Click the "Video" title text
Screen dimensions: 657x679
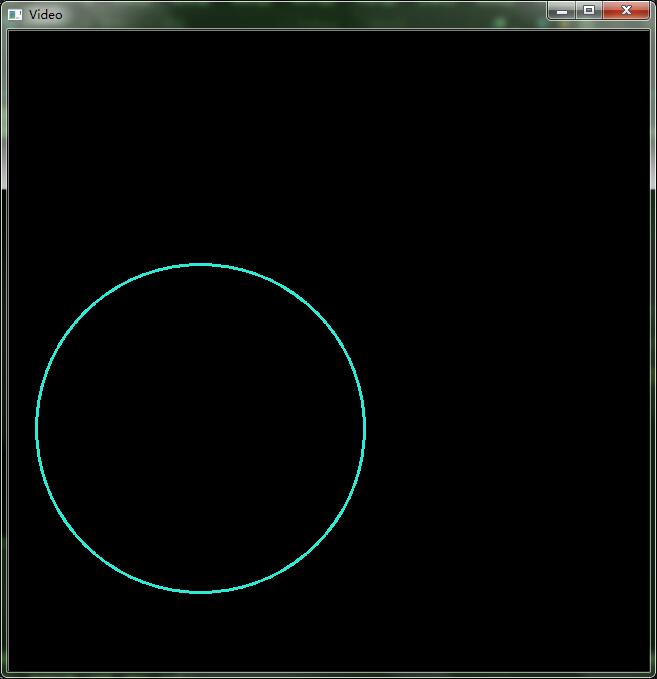point(46,15)
